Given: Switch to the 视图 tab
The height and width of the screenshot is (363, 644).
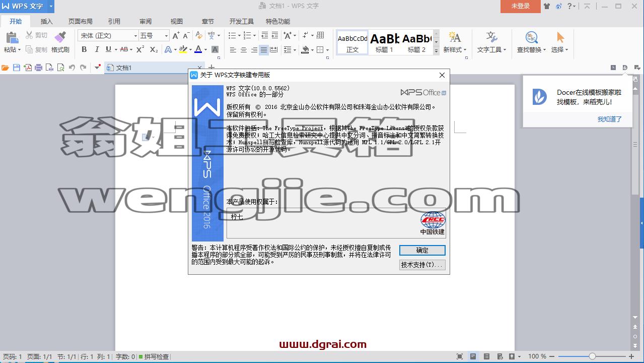Looking at the screenshot, I should 177,21.
